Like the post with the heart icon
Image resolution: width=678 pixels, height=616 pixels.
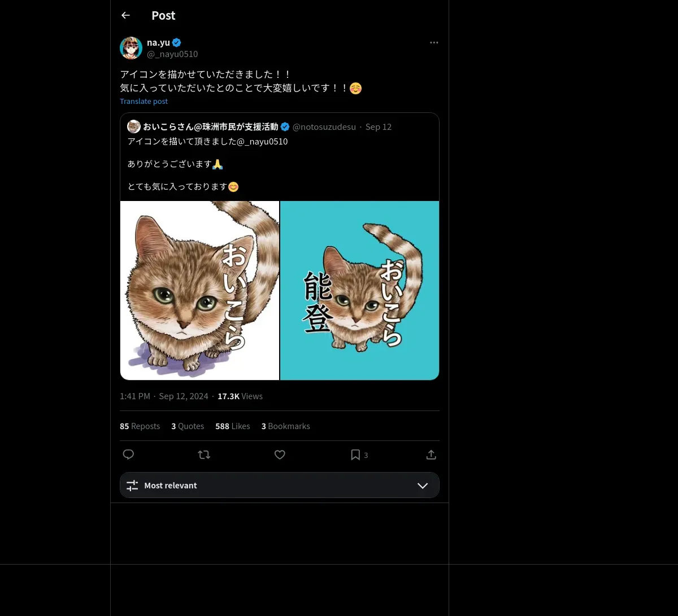point(280,455)
